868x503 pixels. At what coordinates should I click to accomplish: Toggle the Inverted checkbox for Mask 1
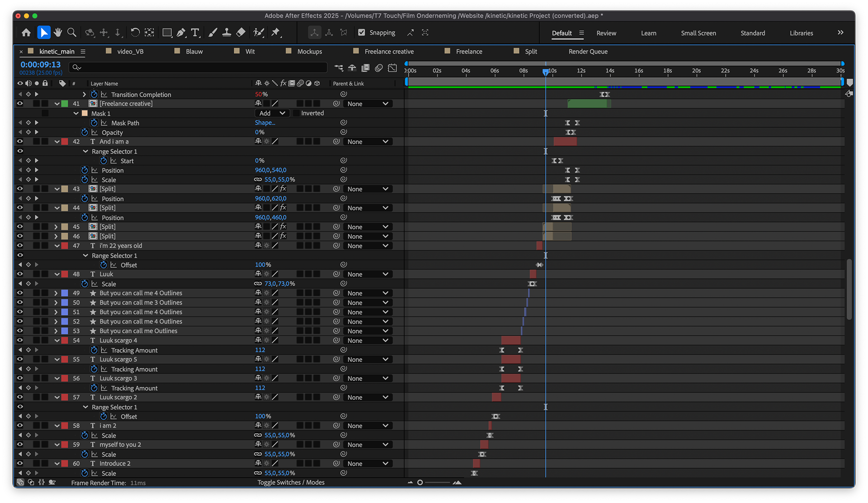pyautogui.click(x=297, y=113)
